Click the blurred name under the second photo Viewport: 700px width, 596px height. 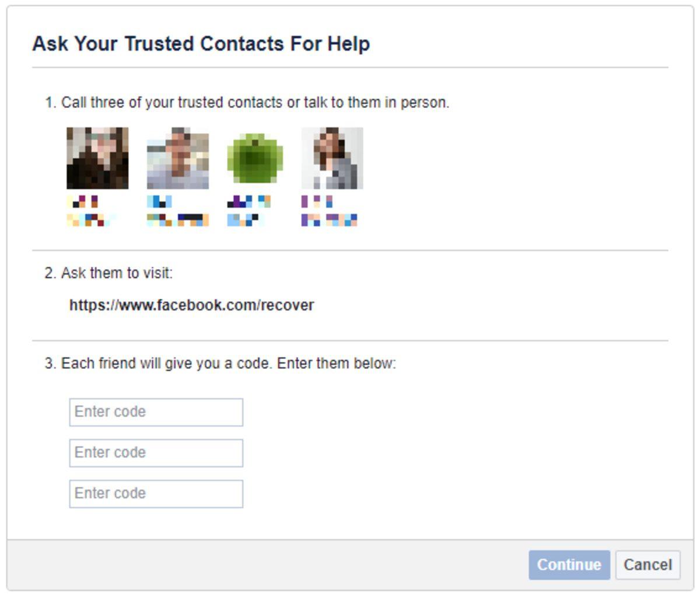pyautogui.click(x=177, y=211)
